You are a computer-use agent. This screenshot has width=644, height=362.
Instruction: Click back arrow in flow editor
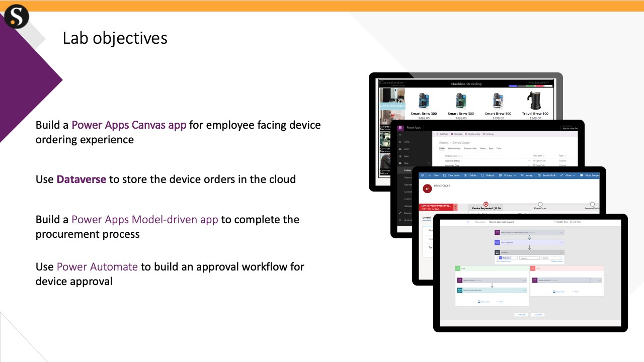(468, 222)
